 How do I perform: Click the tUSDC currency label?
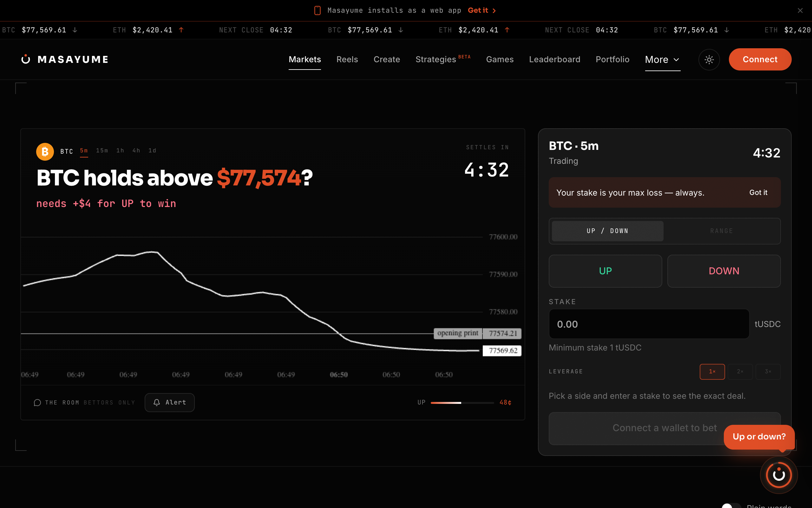pos(767,324)
